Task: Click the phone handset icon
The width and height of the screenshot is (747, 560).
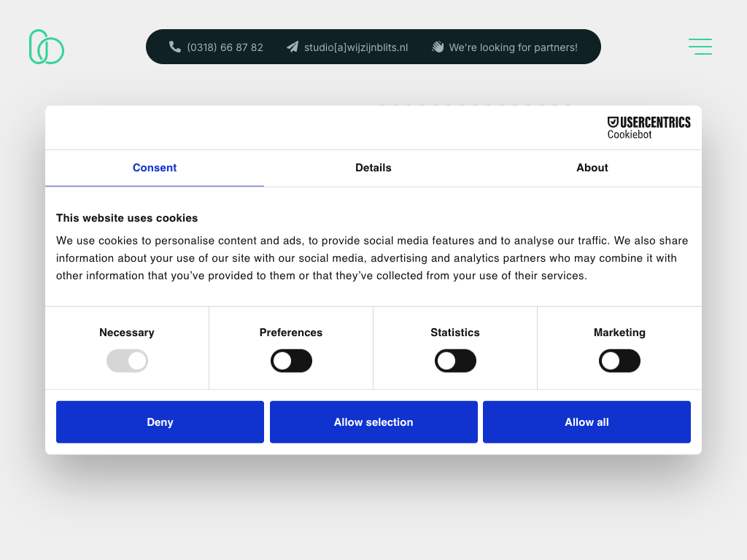Action: pos(175,47)
